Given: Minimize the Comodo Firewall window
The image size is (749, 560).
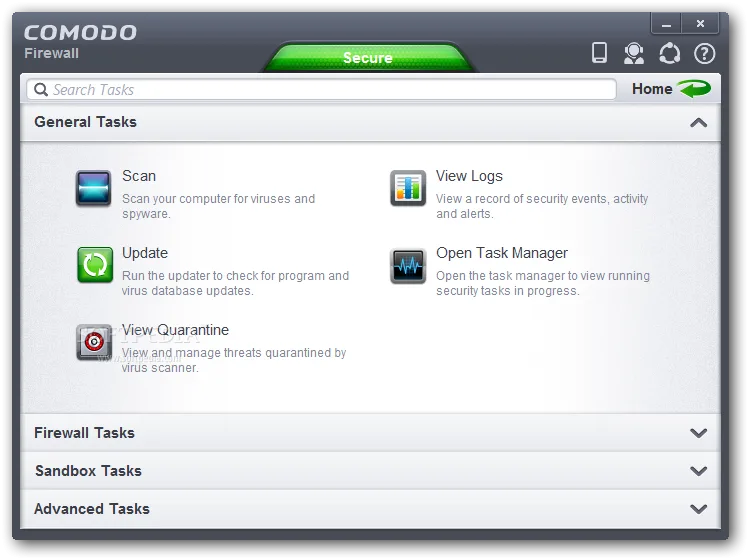Looking at the screenshot, I should [x=666, y=23].
